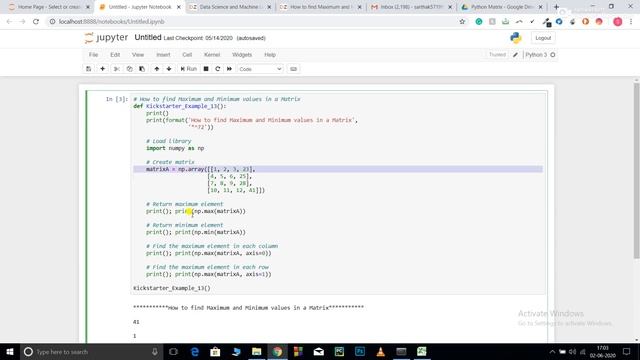Click the Python logo icon
Viewport: 640px width, 360px height.
(x=516, y=38)
